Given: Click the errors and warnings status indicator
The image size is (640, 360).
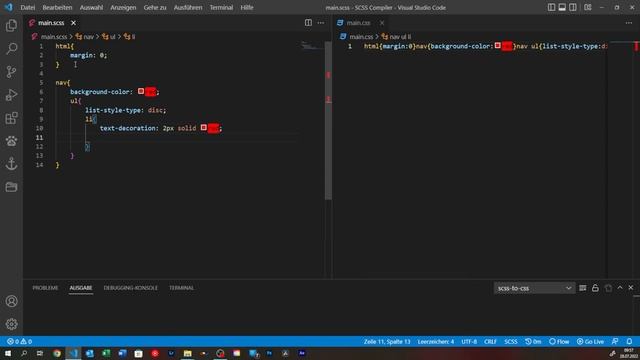Looking at the screenshot, I should click(x=19, y=342).
